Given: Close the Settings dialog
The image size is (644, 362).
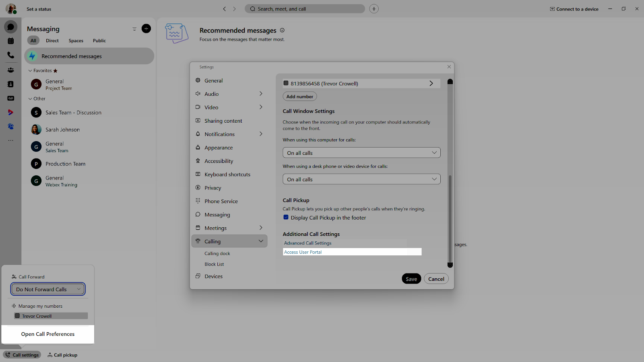Looking at the screenshot, I should (449, 67).
